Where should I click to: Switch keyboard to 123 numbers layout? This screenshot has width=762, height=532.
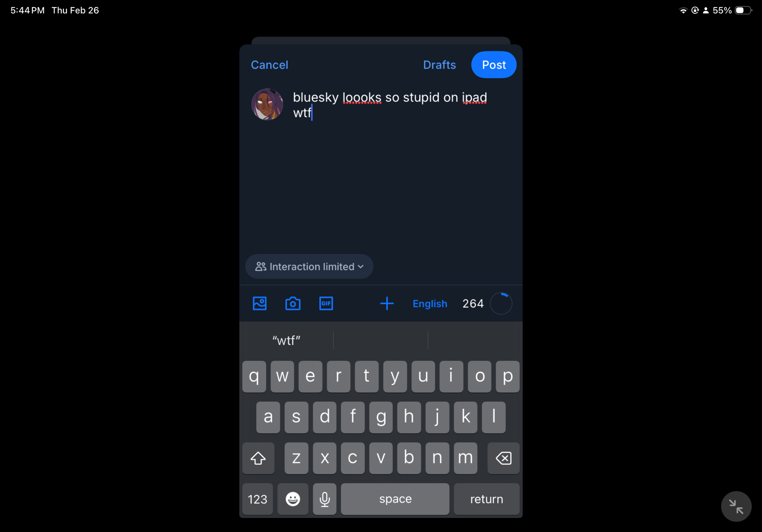click(258, 499)
